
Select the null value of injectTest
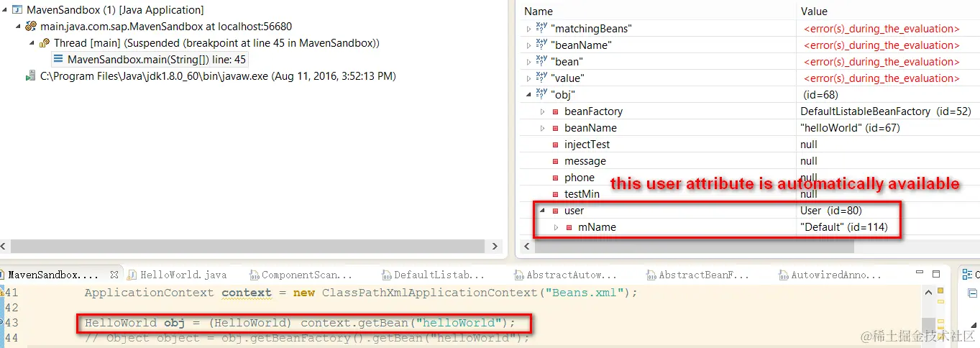(808, 145)
